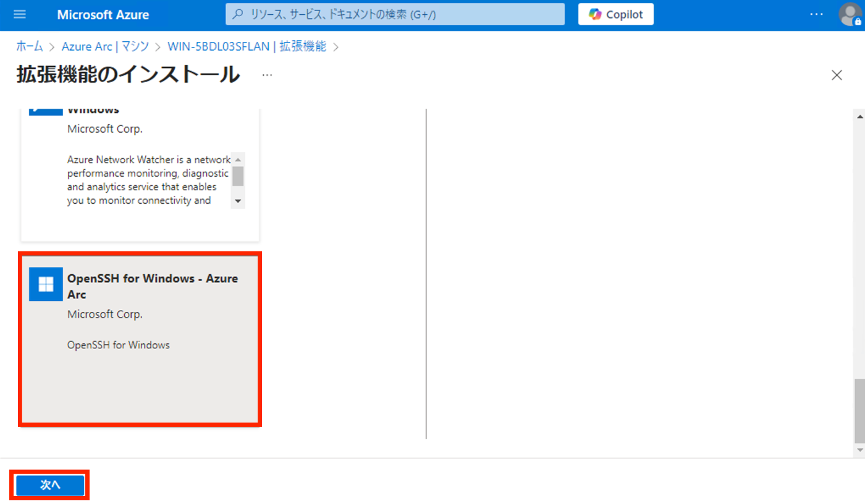Click the search magnifier icon
865x504 pixels.
pyautogui.click(x=238, y=14)
